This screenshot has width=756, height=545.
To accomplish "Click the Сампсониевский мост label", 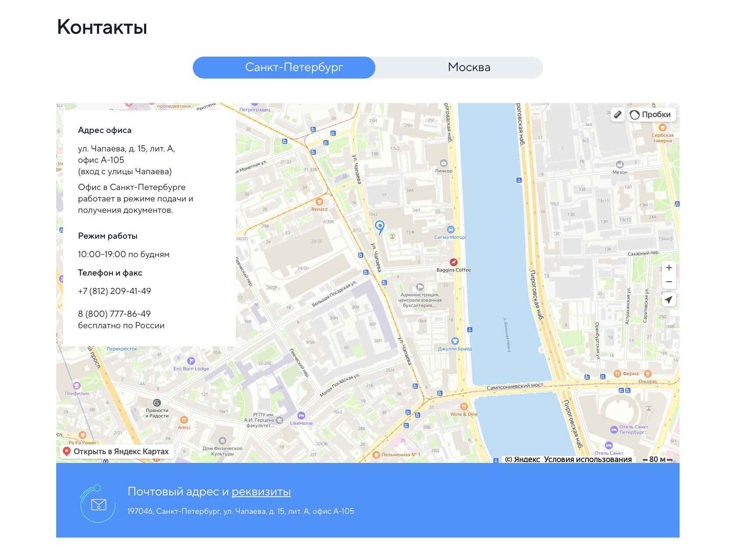I will pyautogui.click(x=515, y=387).
